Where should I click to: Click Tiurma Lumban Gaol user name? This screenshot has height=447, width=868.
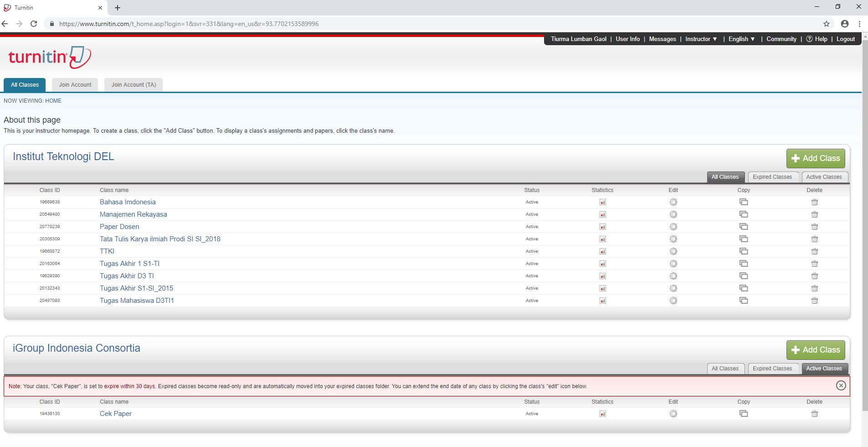[x=579, y=39]
